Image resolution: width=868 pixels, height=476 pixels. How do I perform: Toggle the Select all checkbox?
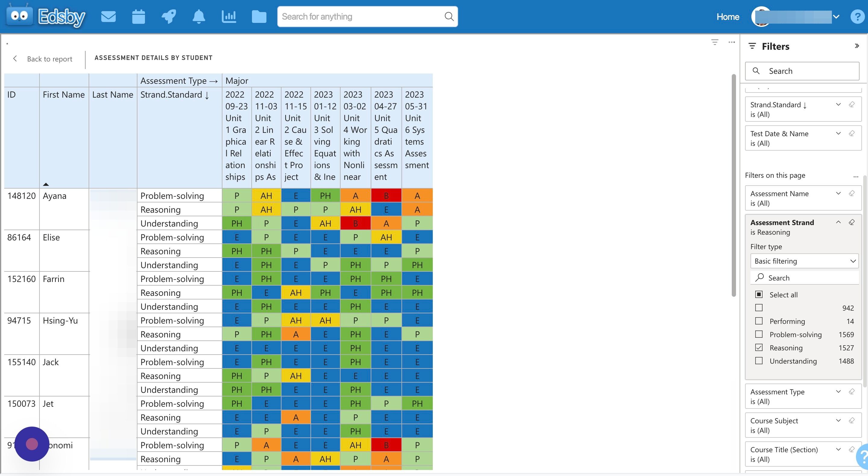[x=759, y=294]
